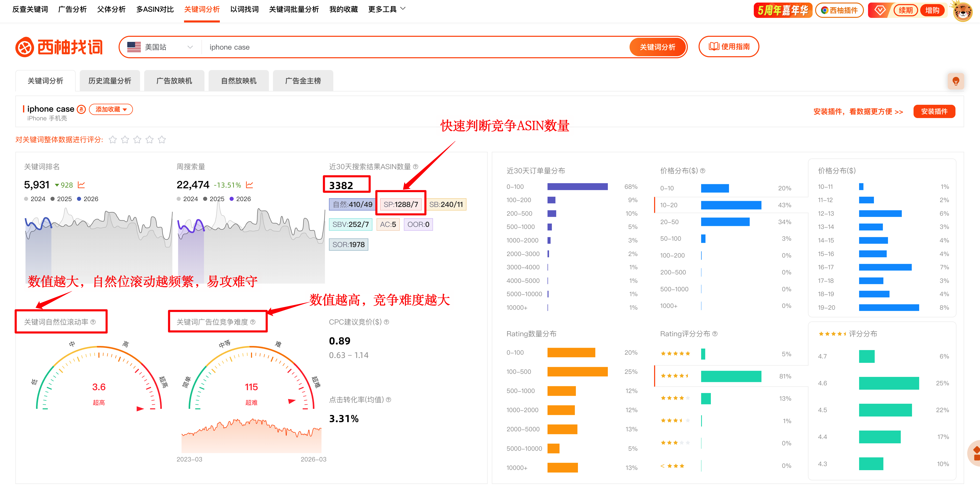Click the Amazon icon next to iphone case

[x=81, y=109]
